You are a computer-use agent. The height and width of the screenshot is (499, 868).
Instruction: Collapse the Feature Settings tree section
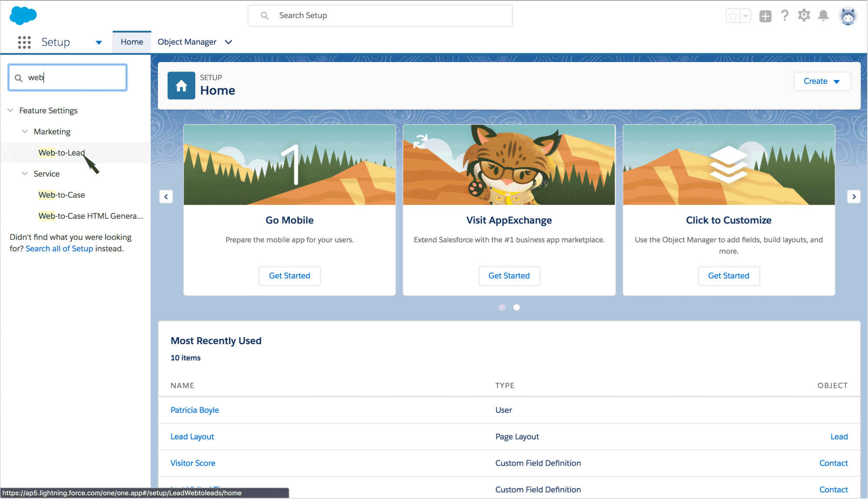(x=10, y=110)
